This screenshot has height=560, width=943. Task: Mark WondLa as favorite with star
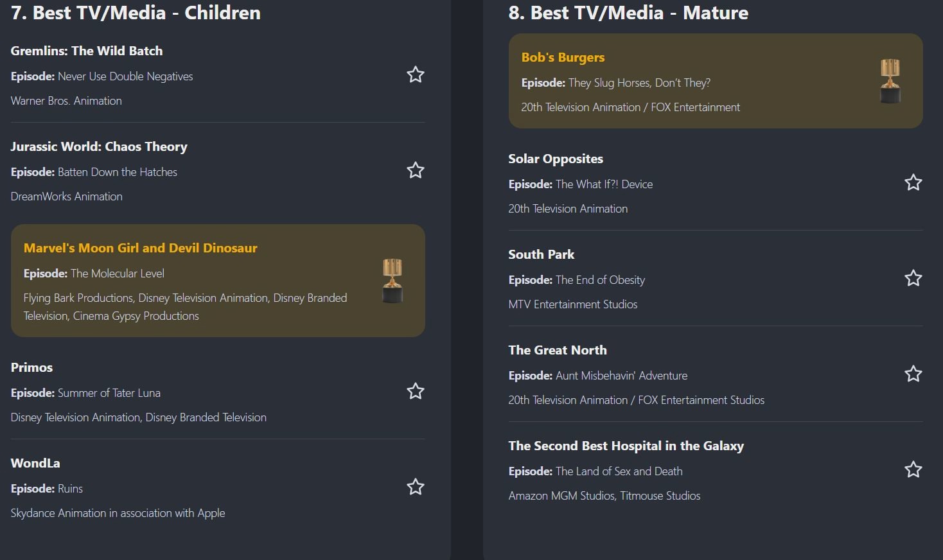click(x=416, y=487)
